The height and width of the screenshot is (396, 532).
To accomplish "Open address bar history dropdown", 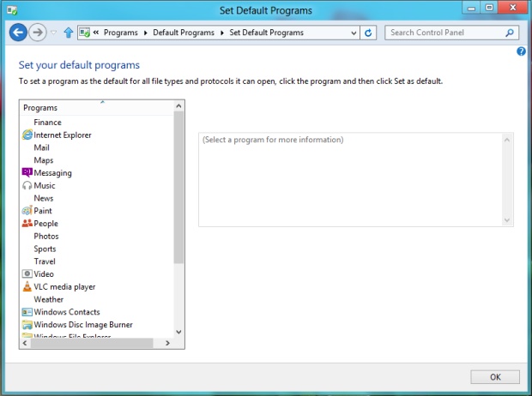I will pos(354,33).
